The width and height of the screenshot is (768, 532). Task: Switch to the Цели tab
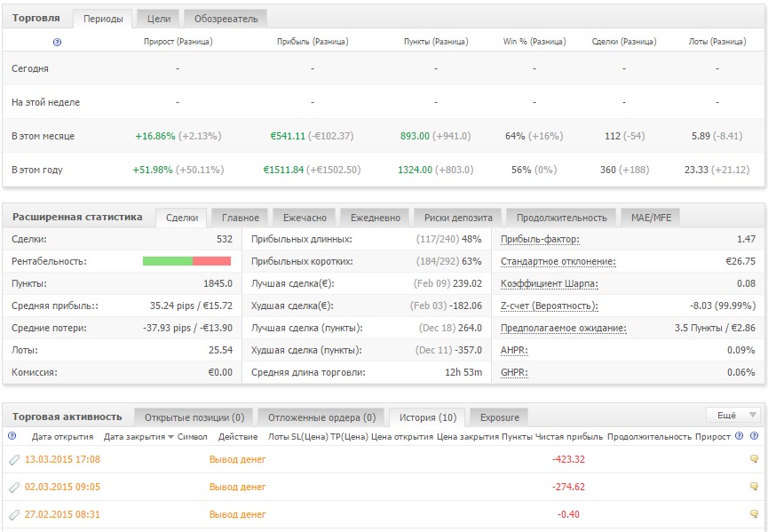[158, 18]
